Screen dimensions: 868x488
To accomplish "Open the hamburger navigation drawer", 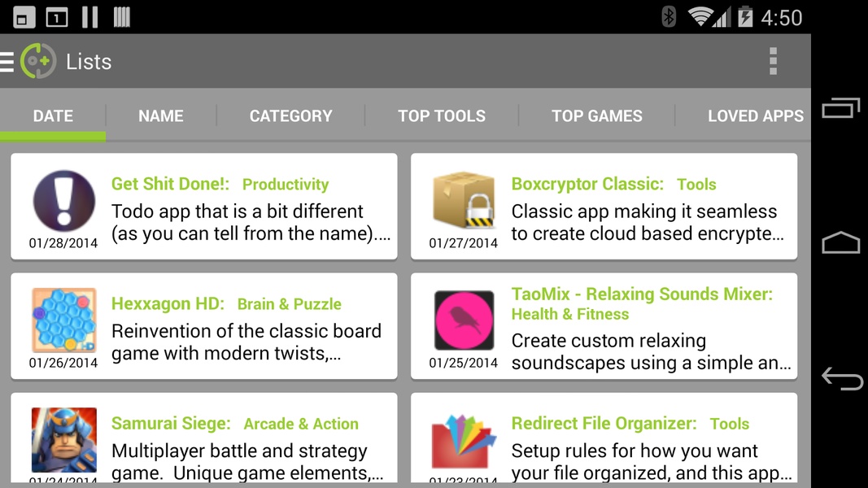I will [7, 62].
